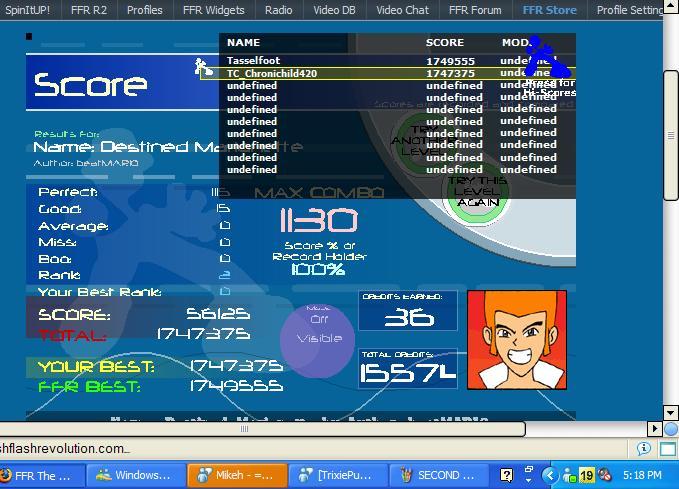Screen dimensions: 679x489
Task: Click the orange-haired character avatar
Action: [516, 340]
